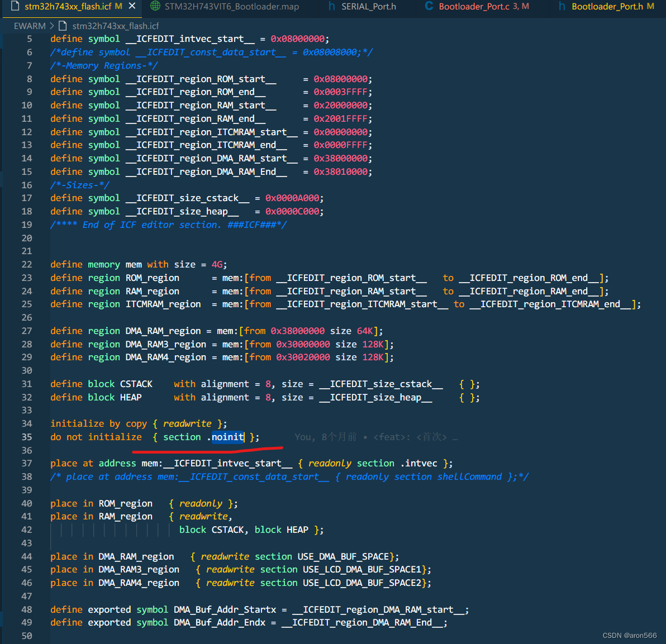
Task: Click value 0x2001FFFF on line 11
Action: (x=341, y=119)
